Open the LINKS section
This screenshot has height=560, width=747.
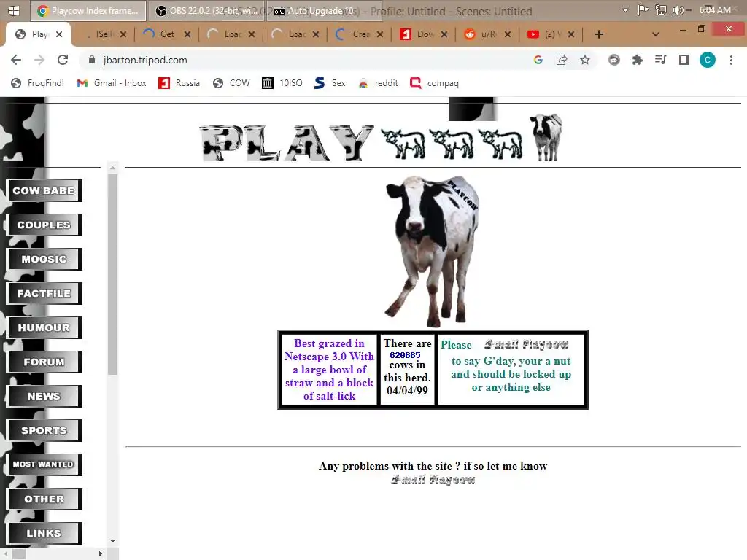pyautogui.click(x=44, y=533)
